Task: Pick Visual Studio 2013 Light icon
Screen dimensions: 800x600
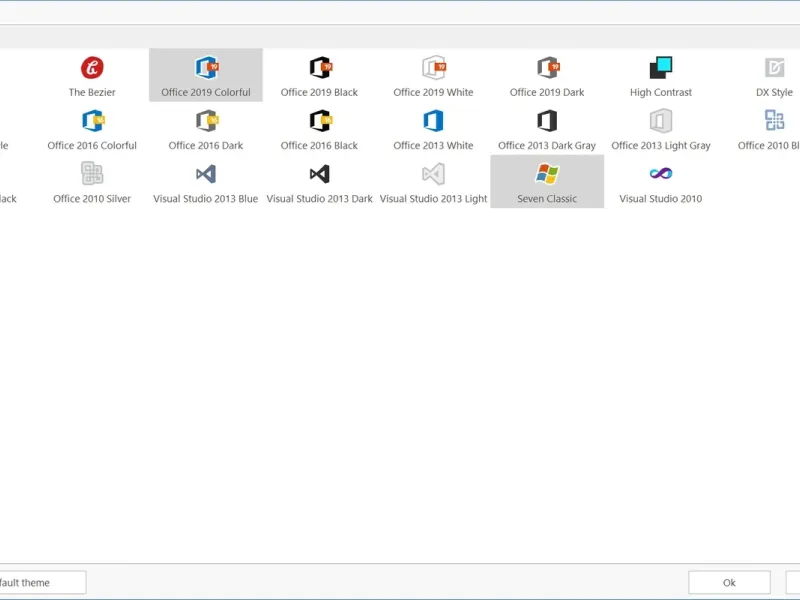Action: [433, 174]
